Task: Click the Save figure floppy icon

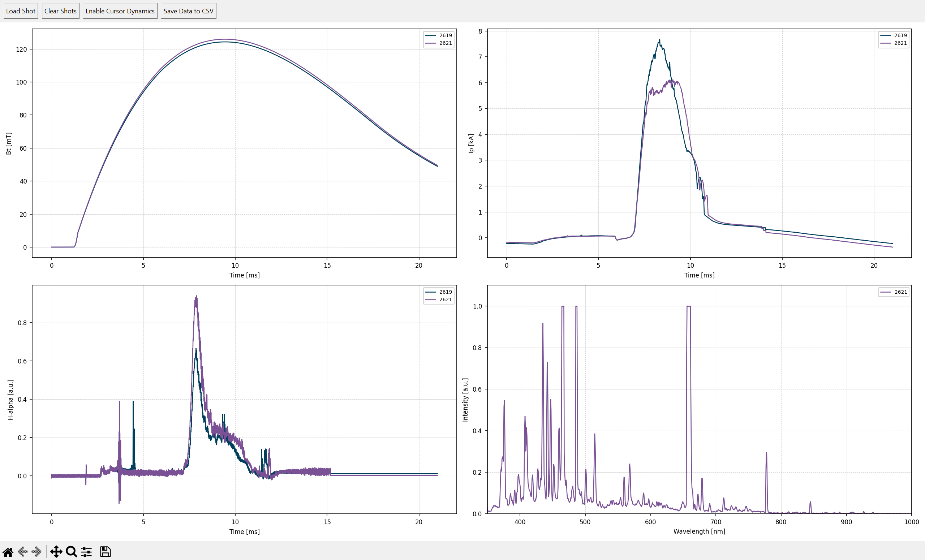Action: pyautogui.click(x=106, y=552)
